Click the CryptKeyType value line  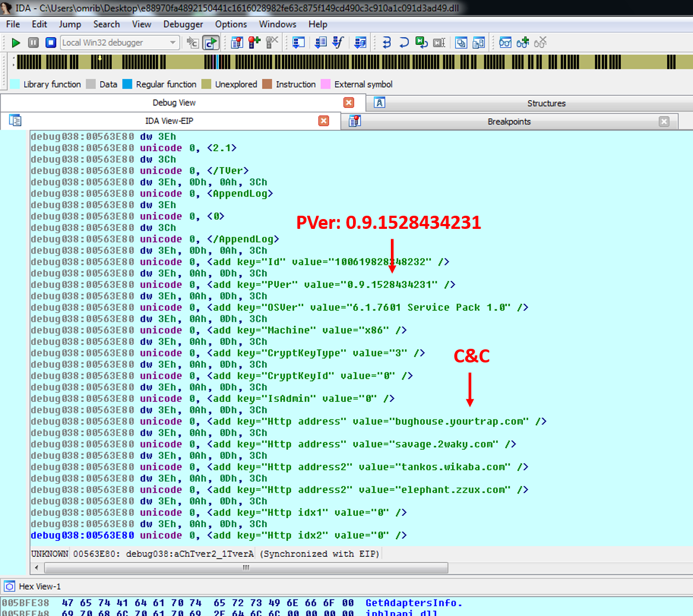[228, 353]
